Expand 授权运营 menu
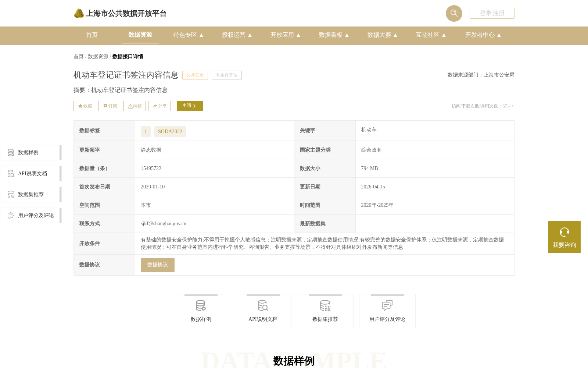 pyautogui.click(x=237, y=35)
